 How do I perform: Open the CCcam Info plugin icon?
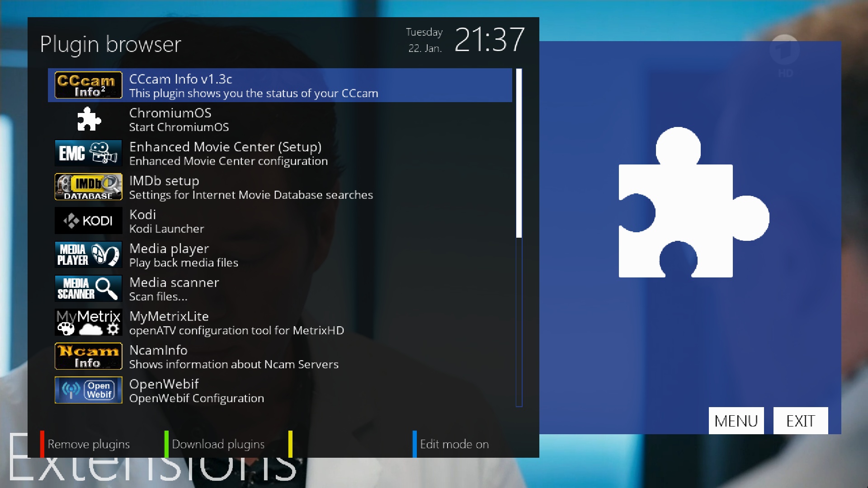(88, 85)
